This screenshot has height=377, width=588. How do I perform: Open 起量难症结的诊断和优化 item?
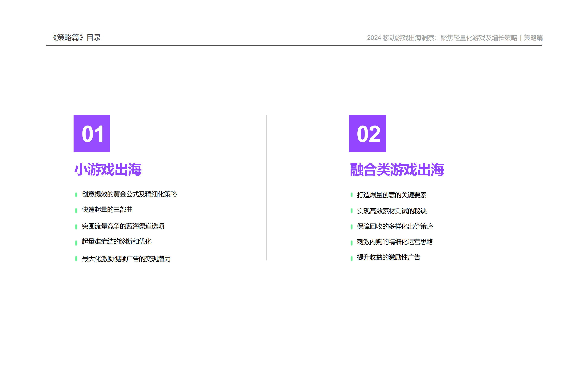[x=117, y=241]
